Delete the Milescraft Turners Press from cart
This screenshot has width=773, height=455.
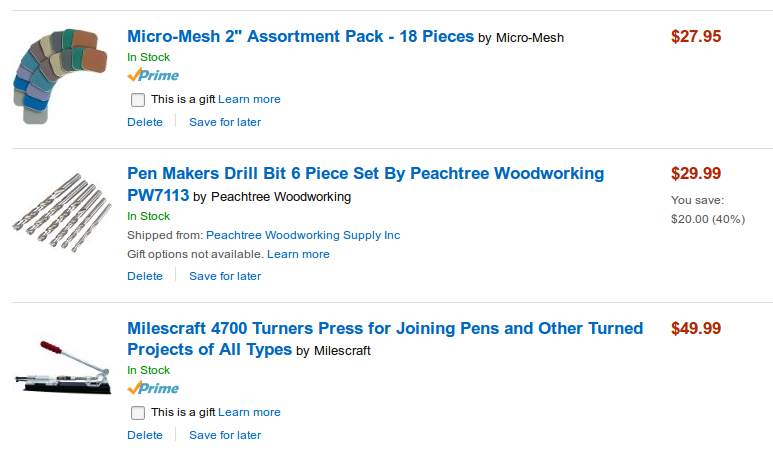pyautogui.click(x=145, y=435)
